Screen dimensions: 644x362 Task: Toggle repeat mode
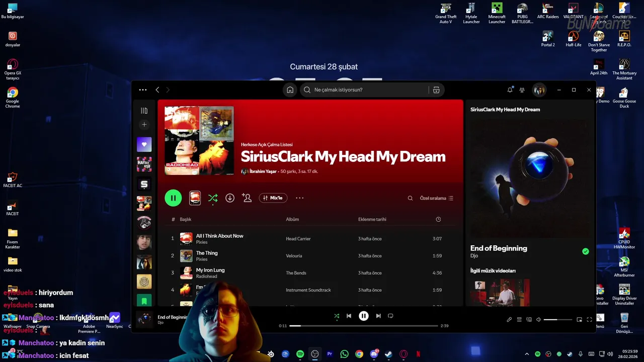(390, 316)
